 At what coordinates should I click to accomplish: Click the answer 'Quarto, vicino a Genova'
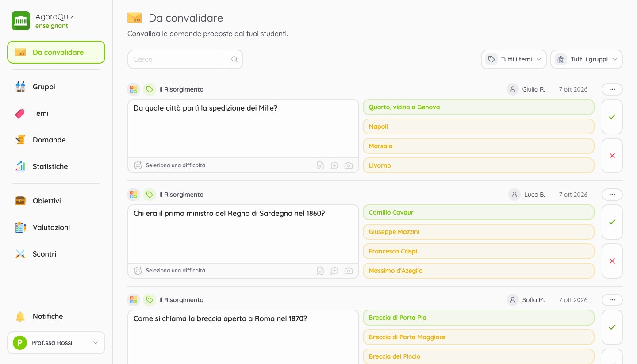(x=478, y=107)
